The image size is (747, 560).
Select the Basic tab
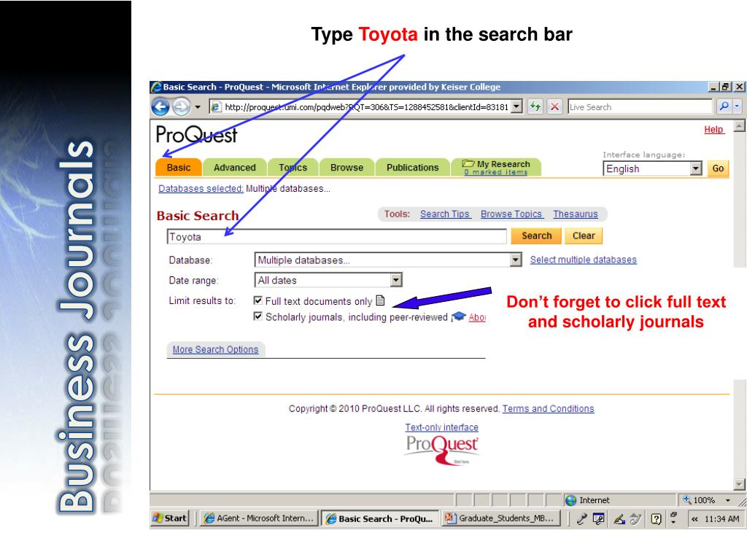point(179,168)
